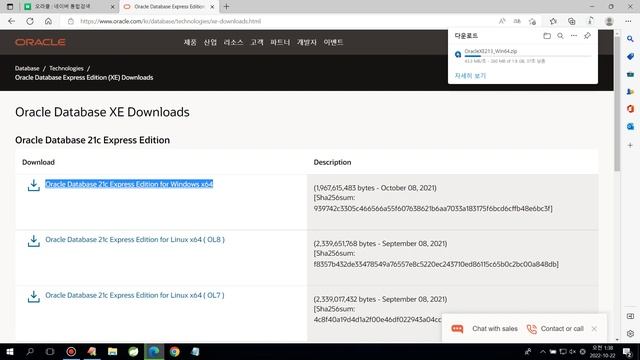Open the Edge settings and more menu
Image resolution: width=640 pixels, height=360 pixels.
coord(628,21)
